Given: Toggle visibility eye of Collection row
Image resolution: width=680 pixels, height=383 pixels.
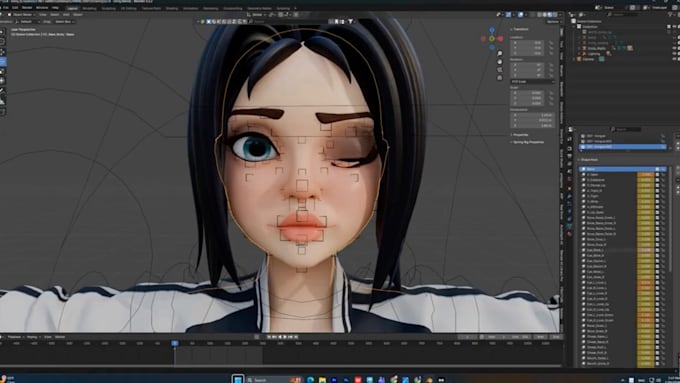Looking at the screenshot, I should [x=674, y=26].
